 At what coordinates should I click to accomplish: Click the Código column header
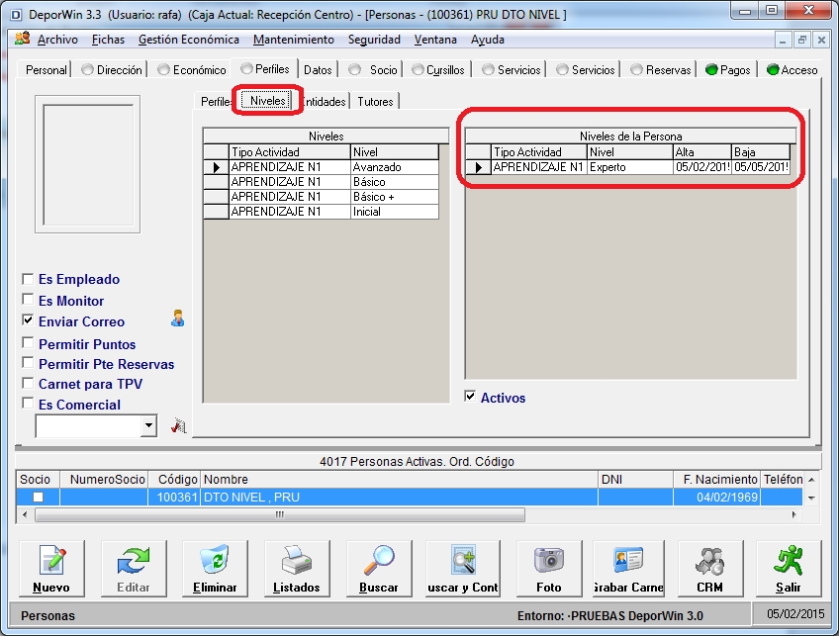coord(173,479)
